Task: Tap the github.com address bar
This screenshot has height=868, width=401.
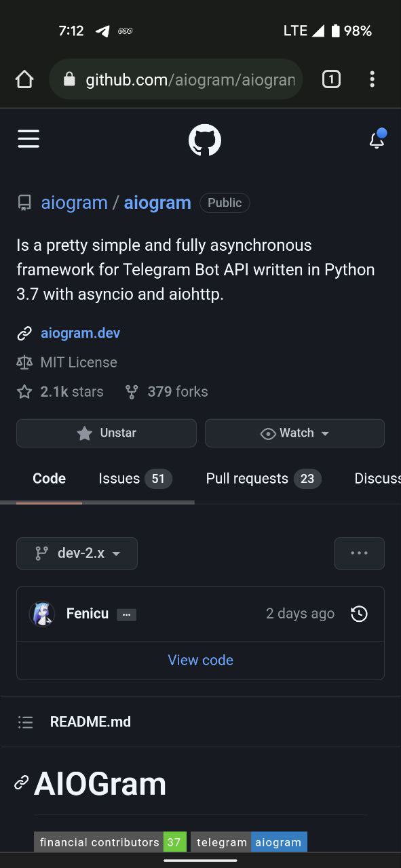Action: coord(176,79)
